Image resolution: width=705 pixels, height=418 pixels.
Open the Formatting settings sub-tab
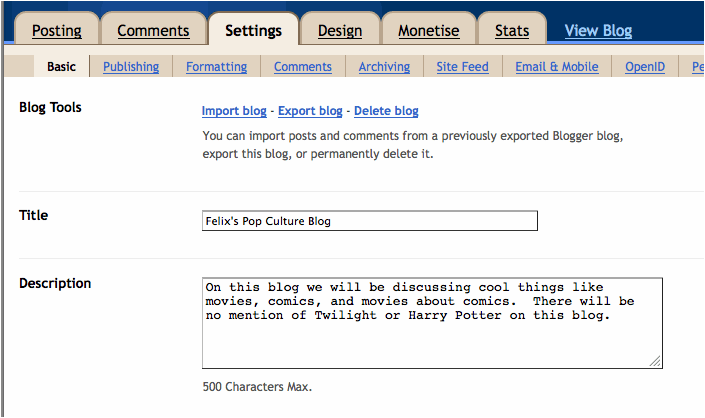pos(216,67)
